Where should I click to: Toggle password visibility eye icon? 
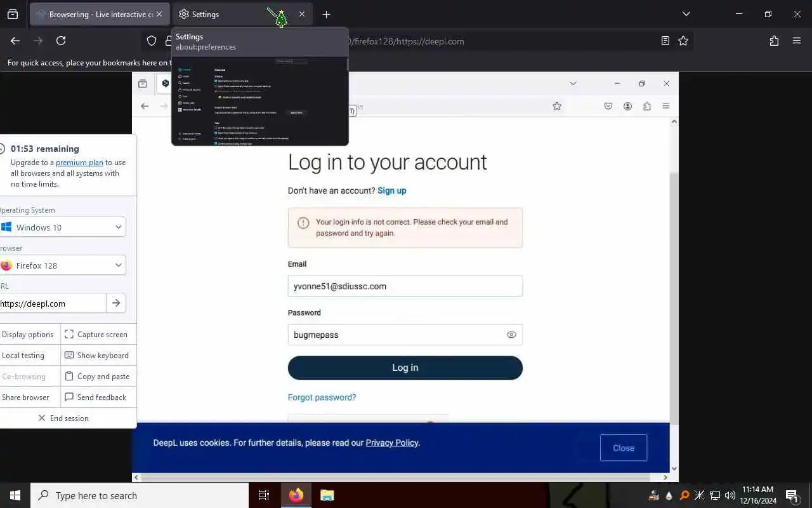click(x=511, y=335)
